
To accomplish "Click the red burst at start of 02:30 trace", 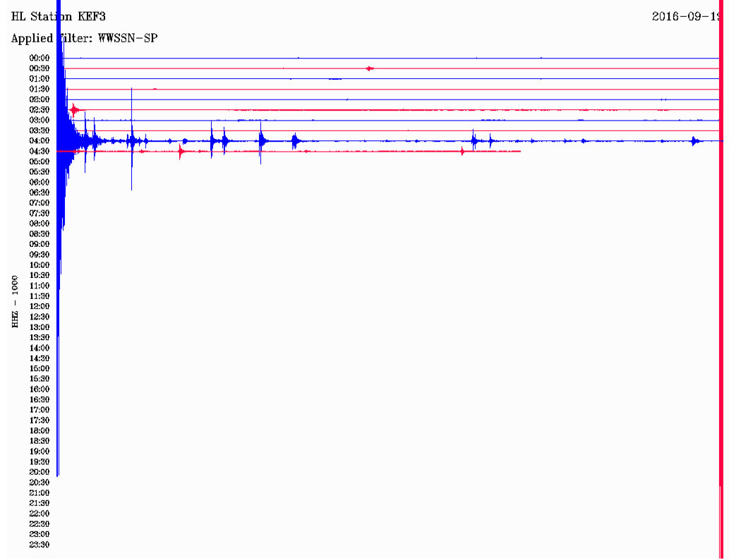I will (75, 109).
